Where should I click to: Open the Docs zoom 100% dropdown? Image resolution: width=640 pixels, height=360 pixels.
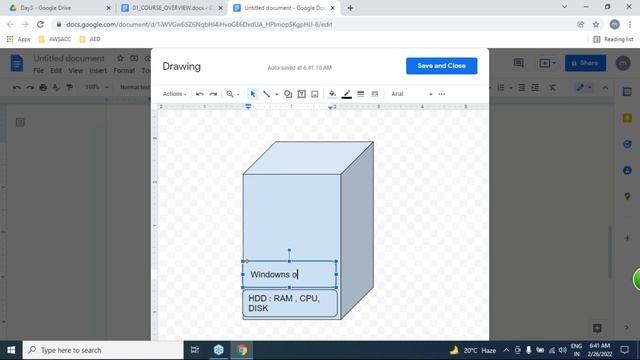coord(97,87)
